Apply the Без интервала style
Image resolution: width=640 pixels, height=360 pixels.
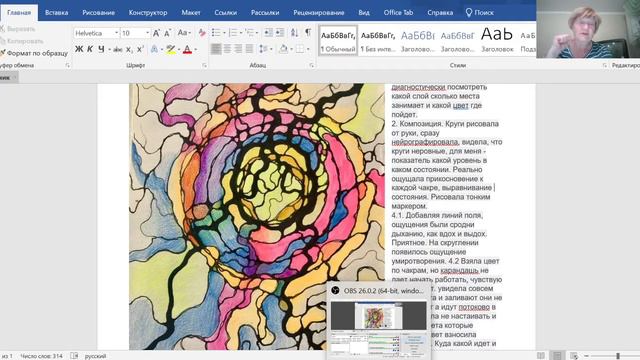pyautogui.click(x=378, y=40)
